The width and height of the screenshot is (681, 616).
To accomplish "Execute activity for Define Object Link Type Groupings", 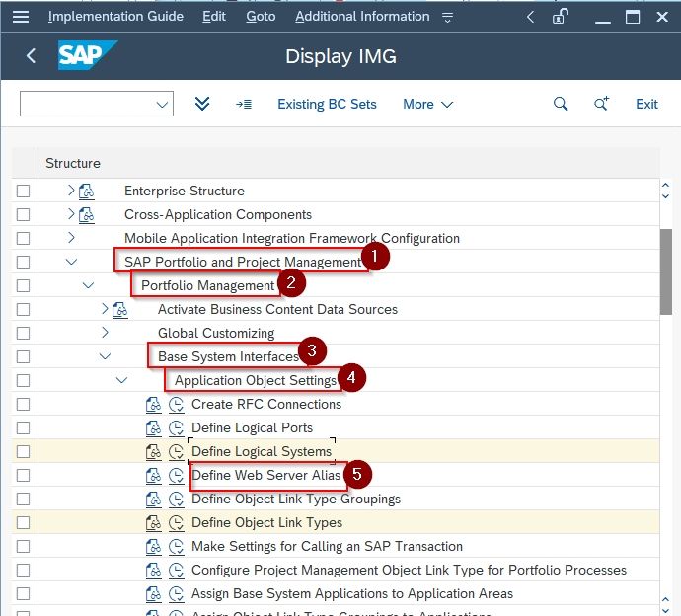I will (x=177, y=500).
